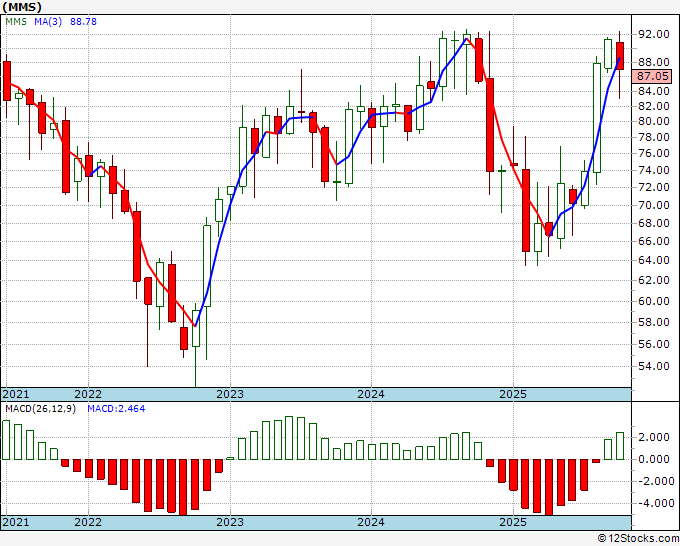Select the 60.00 price axis label
Viewport: 680px width, 546px height.
[x=653, y=301]
